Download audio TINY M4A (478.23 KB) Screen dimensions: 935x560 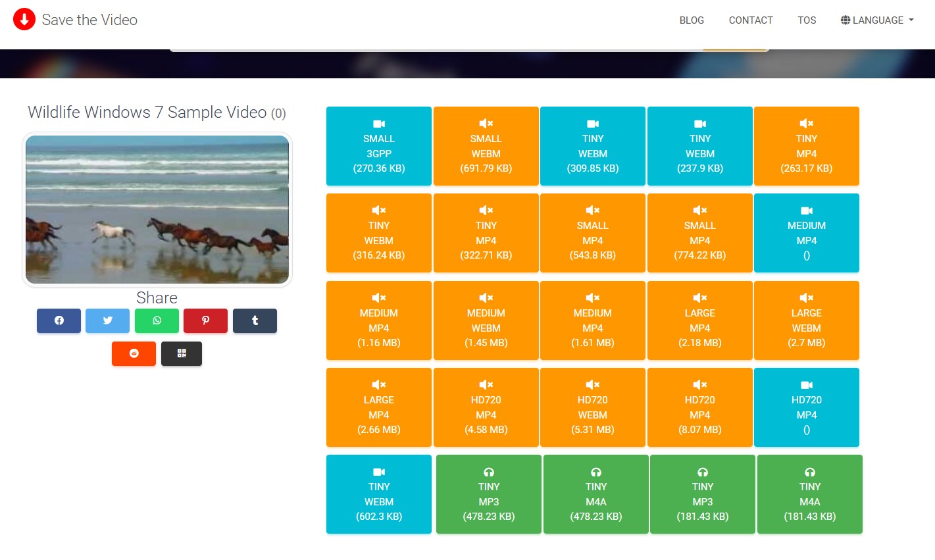click(596, 494)
